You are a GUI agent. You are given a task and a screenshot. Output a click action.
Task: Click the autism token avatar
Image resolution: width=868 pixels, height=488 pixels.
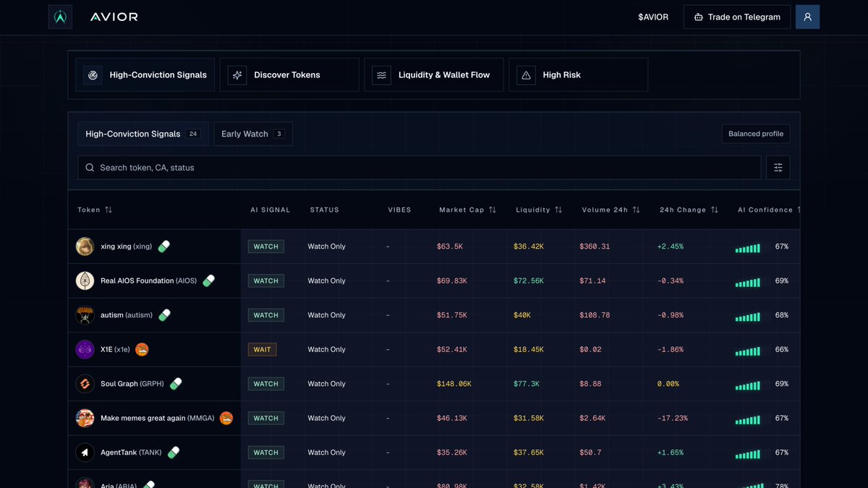85,315
